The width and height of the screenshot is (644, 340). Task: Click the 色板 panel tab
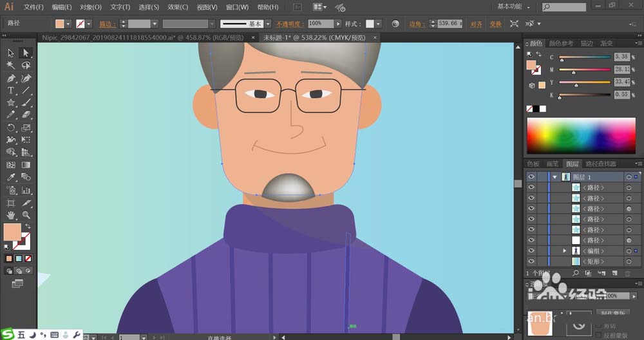tap(533, 164)
